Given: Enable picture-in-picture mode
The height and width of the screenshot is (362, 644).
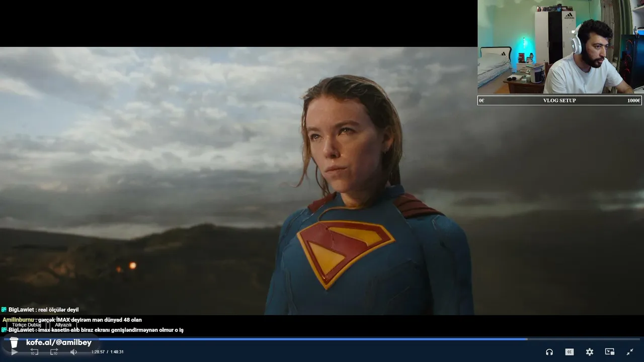Looking at the screenshot, I should (610, 352).
